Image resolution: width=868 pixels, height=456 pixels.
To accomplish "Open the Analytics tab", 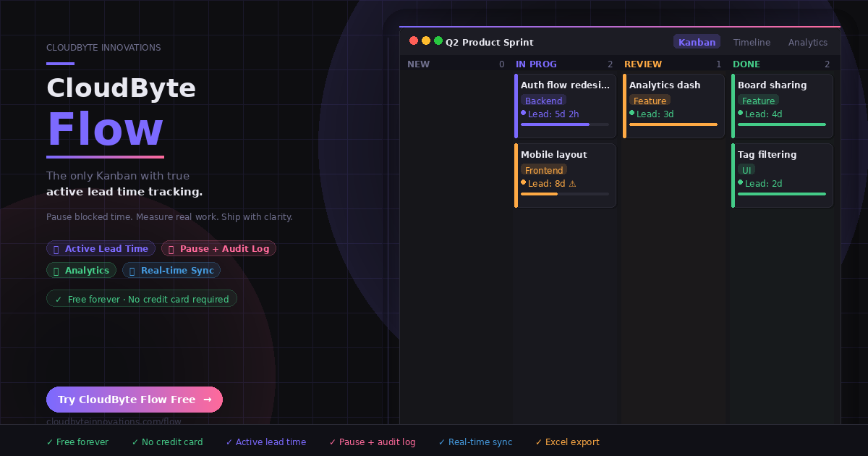I will (x=808, y=42).
